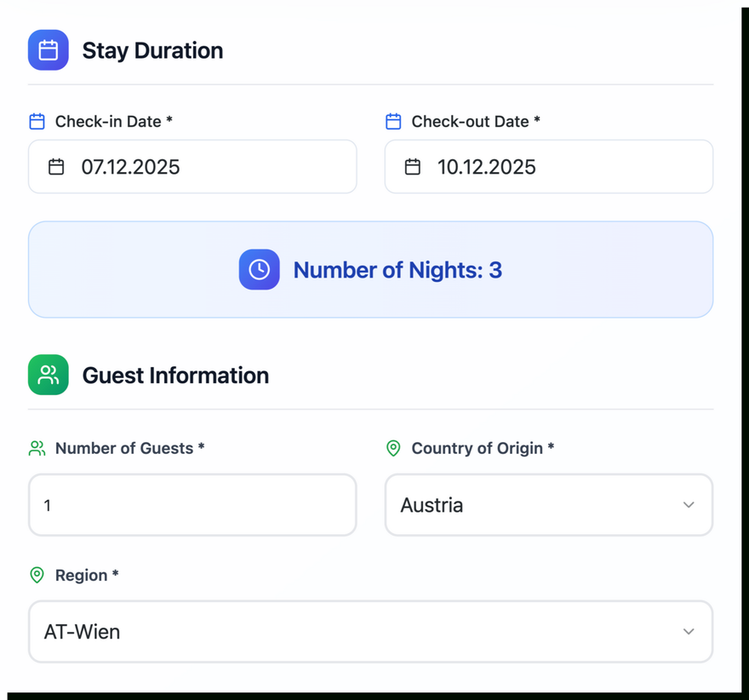Image resolution: width=749 pixels, height=700 pixels.
Task: Click calendar icon inside Check-out date field
Action: click(413, 167)
